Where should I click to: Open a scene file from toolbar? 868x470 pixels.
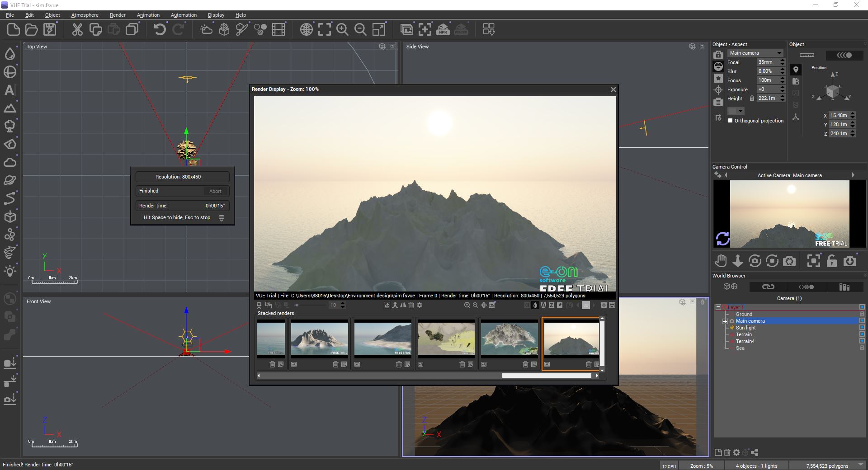[32, 30]
